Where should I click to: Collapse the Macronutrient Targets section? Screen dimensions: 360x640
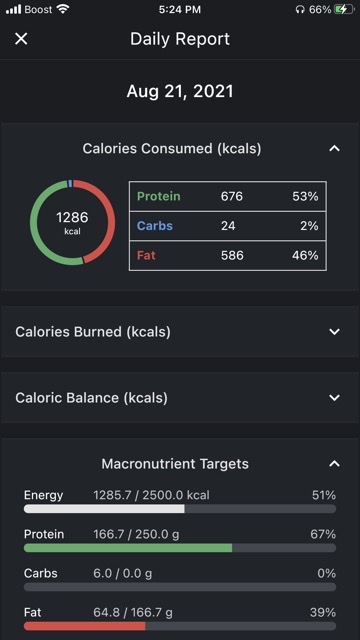click(334, 464)
